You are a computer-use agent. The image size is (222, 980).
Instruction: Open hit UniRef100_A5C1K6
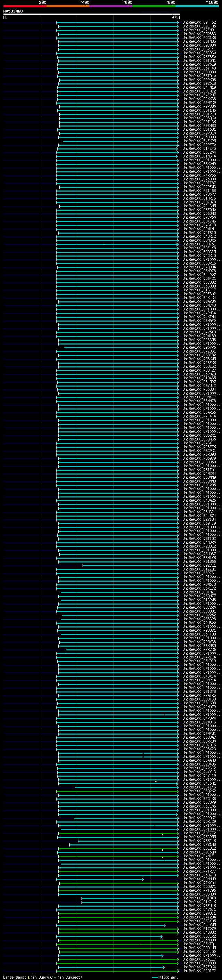pos(199,38)
